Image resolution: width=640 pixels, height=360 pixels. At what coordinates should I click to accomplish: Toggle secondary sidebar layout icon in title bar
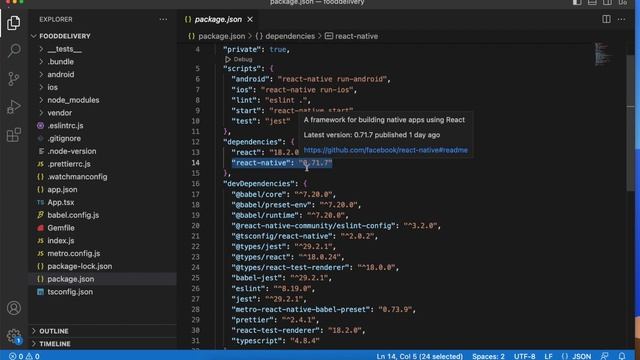607,2
